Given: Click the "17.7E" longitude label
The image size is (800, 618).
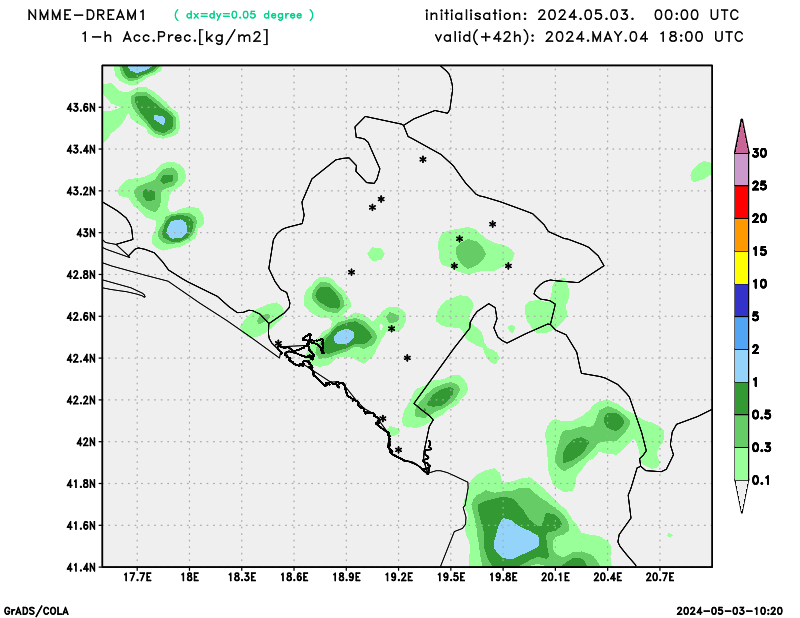Looking at the screenshot, I should point(137,577).
